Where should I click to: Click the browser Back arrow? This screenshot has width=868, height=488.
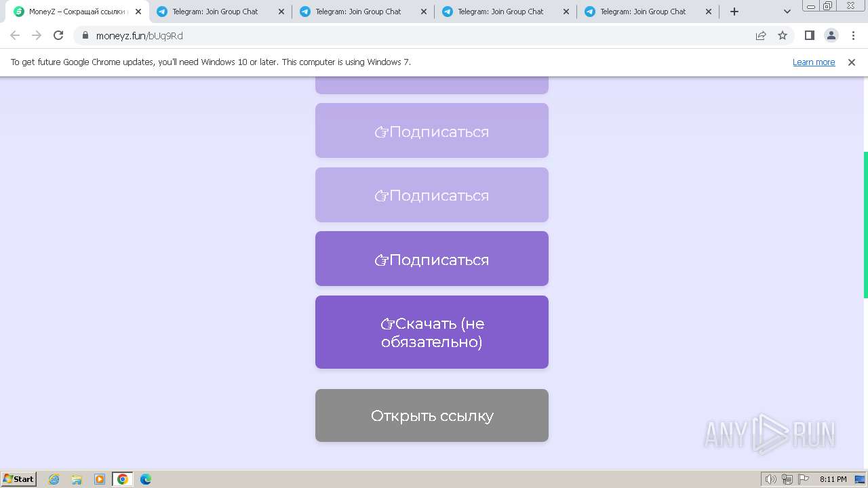pyautogui.click(x=15, y=36)
